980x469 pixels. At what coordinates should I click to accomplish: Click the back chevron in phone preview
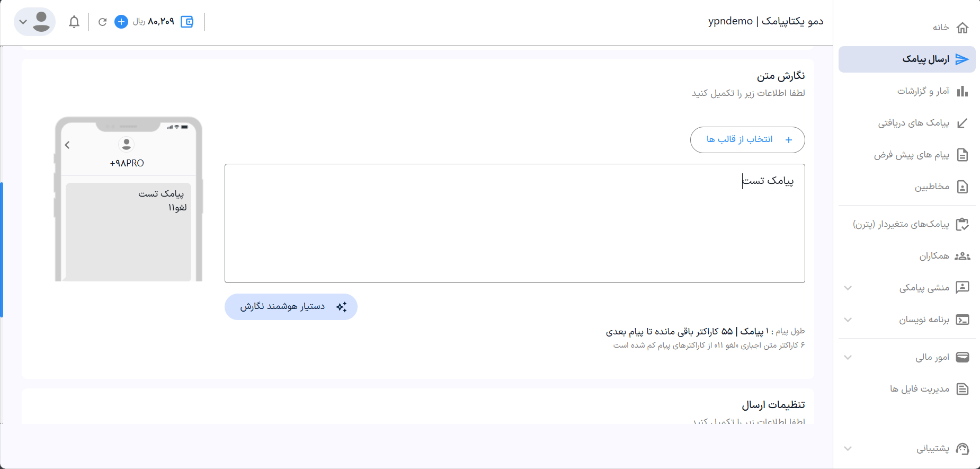click(67, 145)
